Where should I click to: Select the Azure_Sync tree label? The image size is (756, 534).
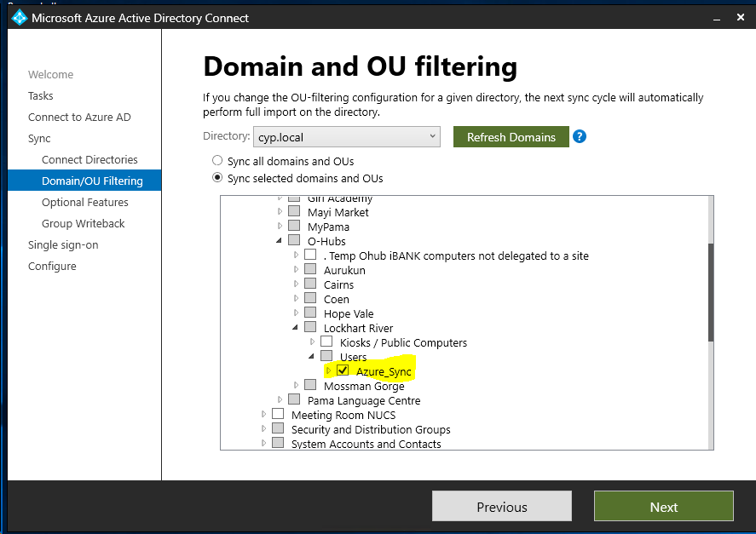[384, 371]
